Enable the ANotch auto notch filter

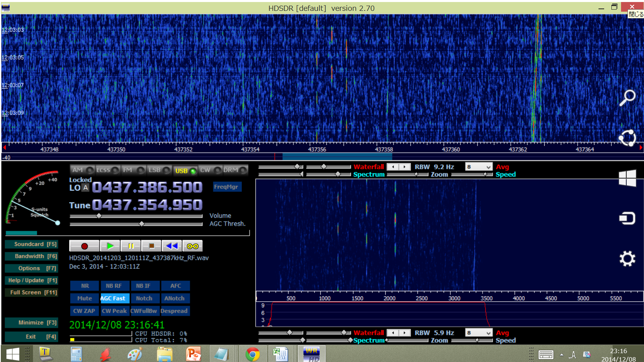[x=175, y=298]
